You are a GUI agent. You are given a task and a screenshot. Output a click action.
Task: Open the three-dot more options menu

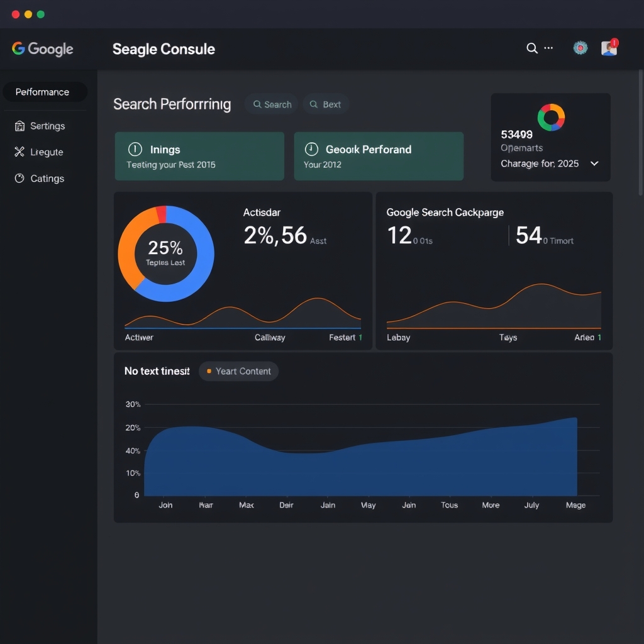(548, 48)
